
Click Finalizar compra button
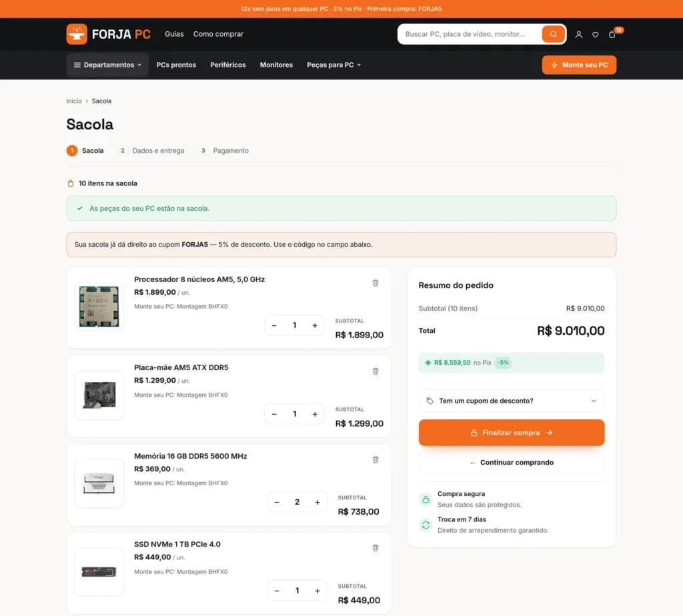point(512,433)
